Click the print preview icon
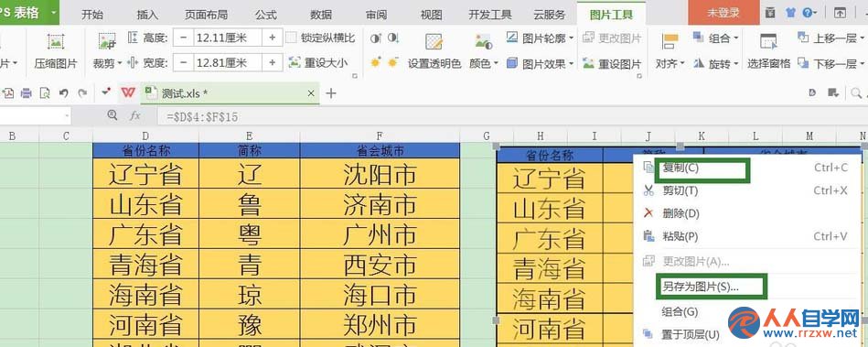The height and width of the screenshot is (347, 868). click(x=45, y=93)
